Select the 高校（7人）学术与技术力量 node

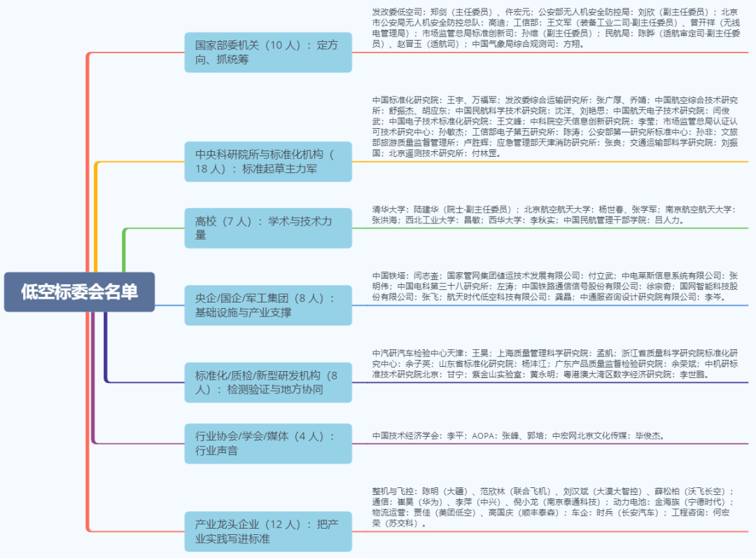pos(268,228)
